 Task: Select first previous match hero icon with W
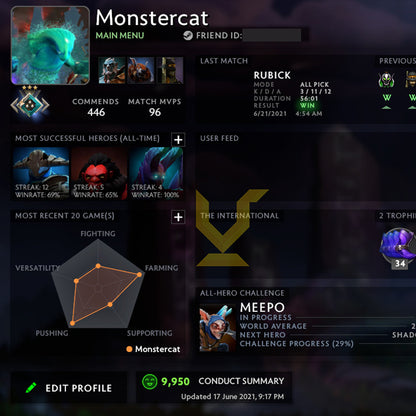coord(386,80)
